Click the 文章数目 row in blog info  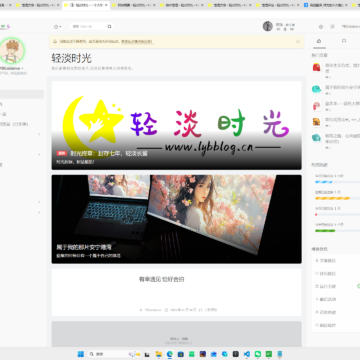coord(336,260)
